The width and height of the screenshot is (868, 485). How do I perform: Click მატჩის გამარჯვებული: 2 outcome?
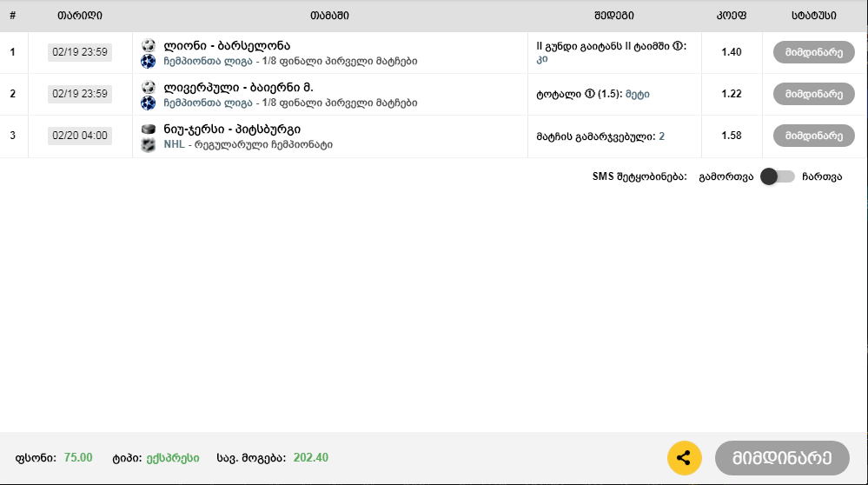[x=600, y=136]
